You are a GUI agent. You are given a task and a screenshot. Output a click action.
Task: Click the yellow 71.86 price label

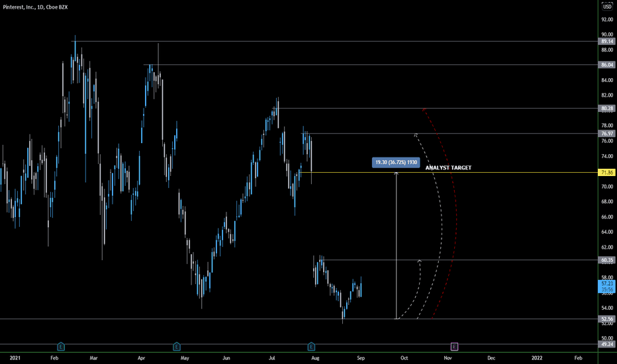(x=607, y=172)
